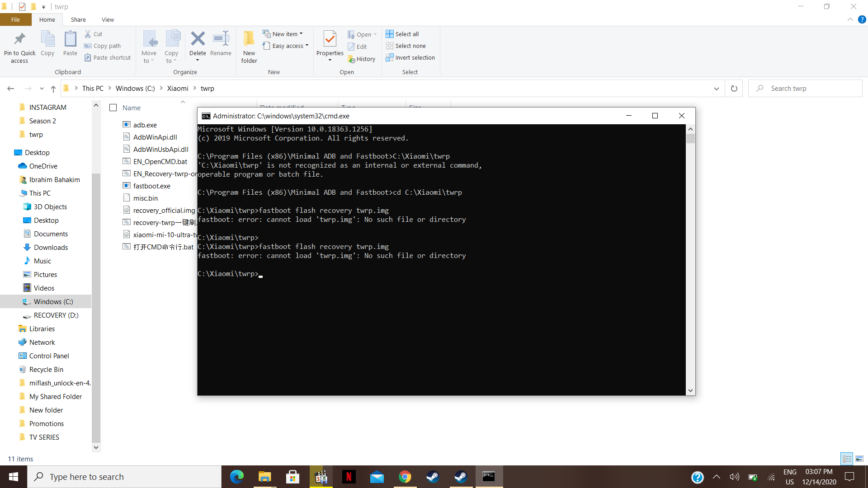Click Select all
Viewport: 868px width, 488px height.
[402, 34]
